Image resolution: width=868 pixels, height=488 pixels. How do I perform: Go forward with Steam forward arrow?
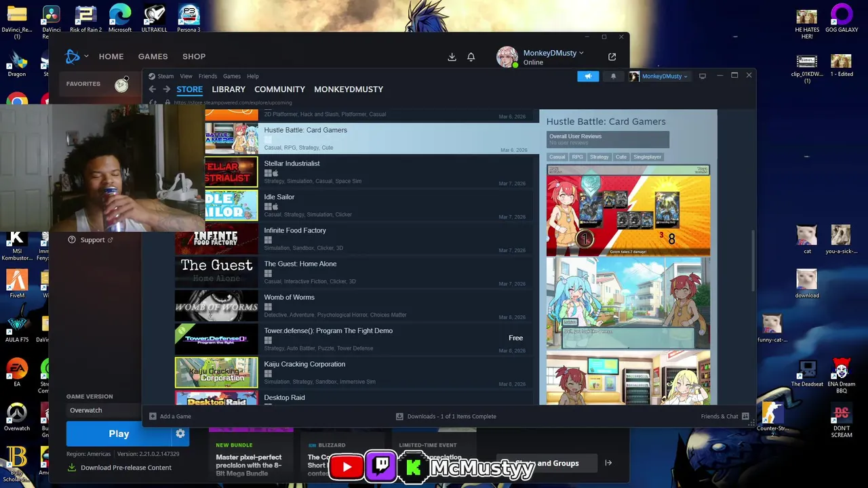(166, 89)
